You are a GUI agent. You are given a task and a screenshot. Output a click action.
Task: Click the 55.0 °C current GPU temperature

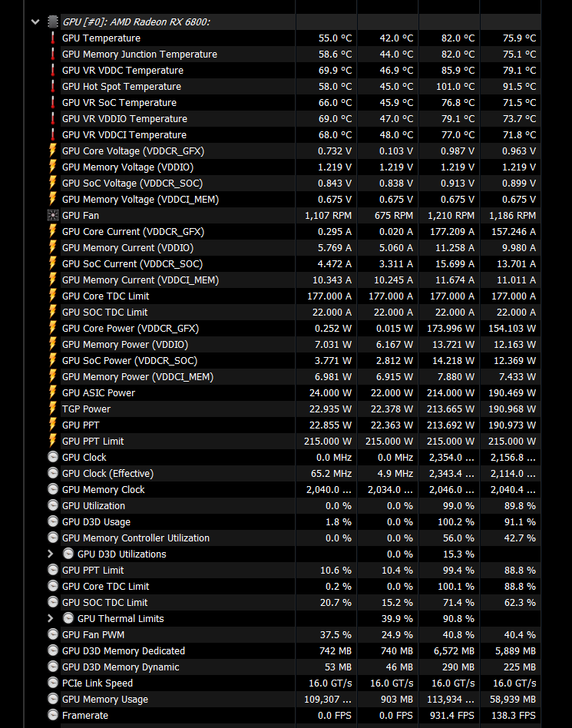click(x=336, y=38)
